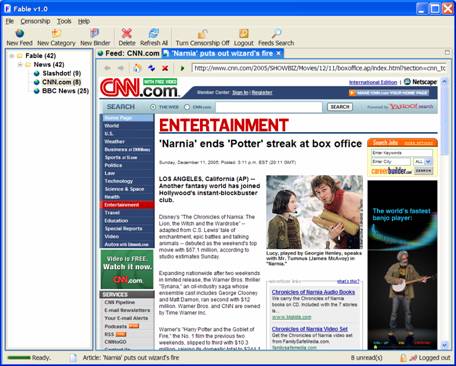Select the CNN.com search radio button
This screenshot has width=456, height=366.
187,107
